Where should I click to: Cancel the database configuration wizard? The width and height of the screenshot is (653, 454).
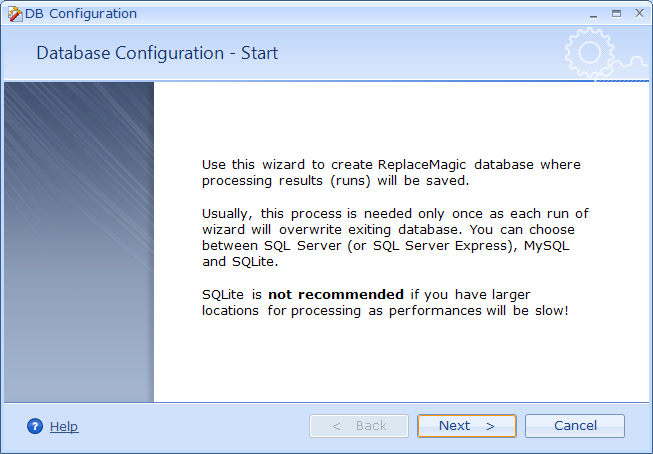pyautogui.click(x=575, y=426)
